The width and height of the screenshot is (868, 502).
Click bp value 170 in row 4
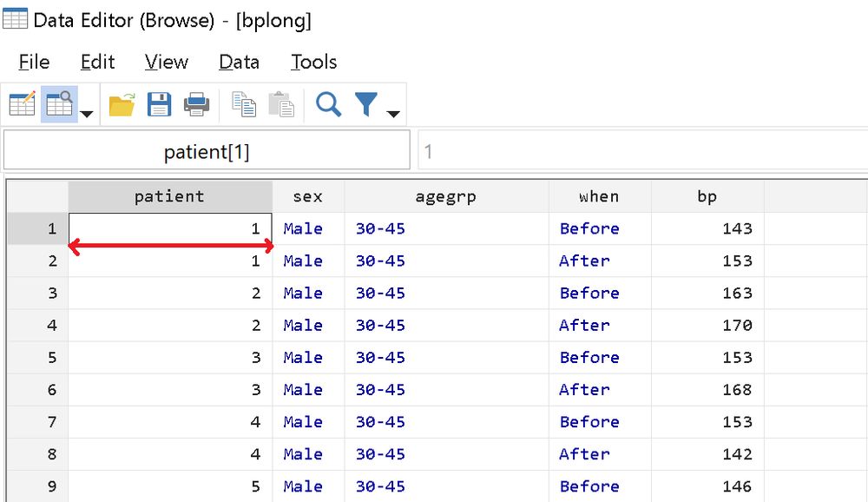(x=707, y=325)
